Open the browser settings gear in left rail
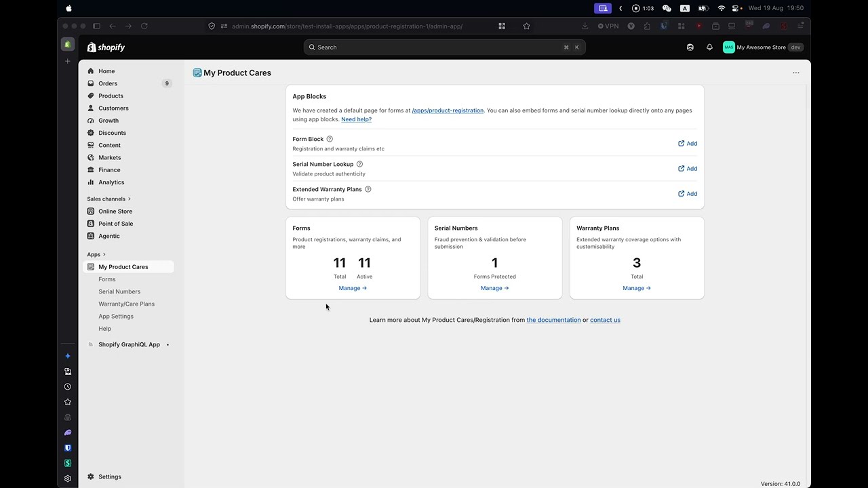Screen dimensions: 868x488 click(67, 479)
